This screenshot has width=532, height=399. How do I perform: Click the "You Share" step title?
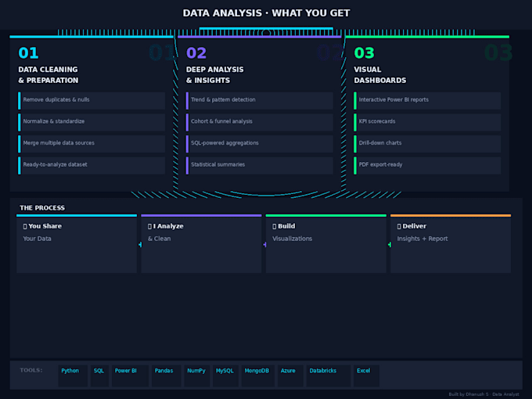[x=42, y=226]
